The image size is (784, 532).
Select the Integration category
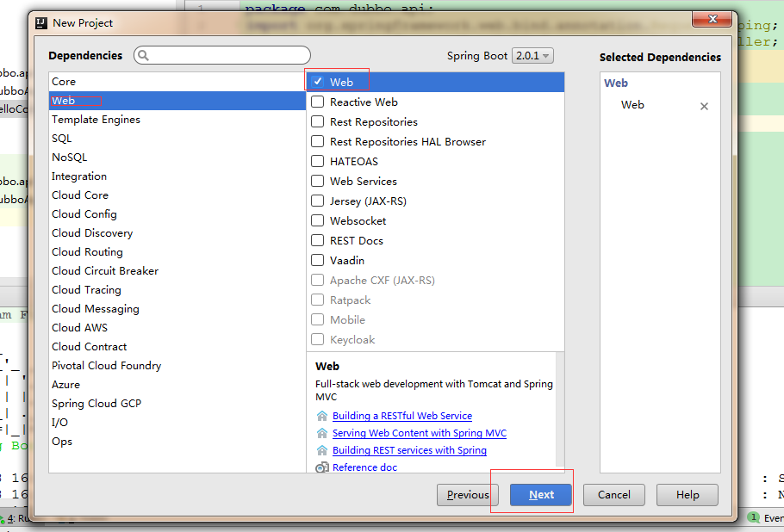click(177, 176)
